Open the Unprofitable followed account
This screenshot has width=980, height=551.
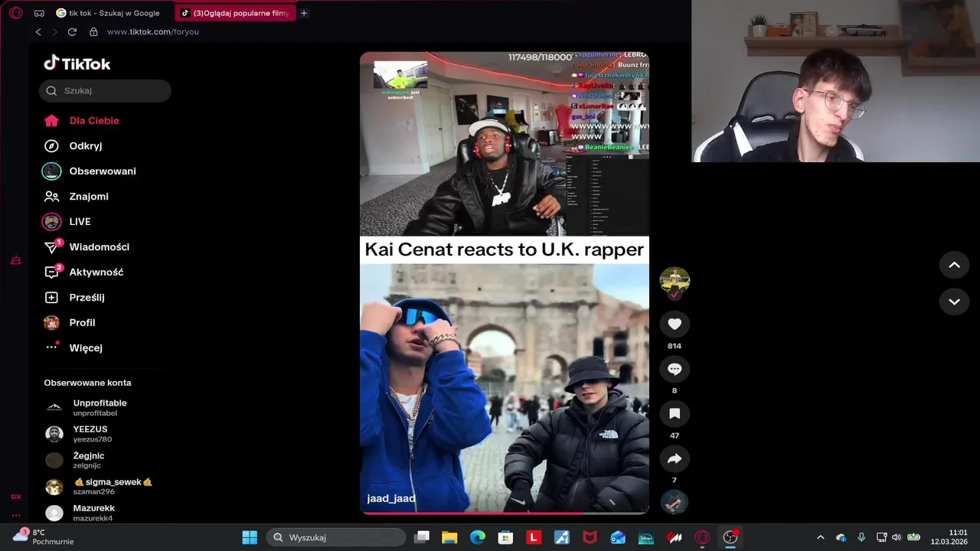click(x=86, y=408)
